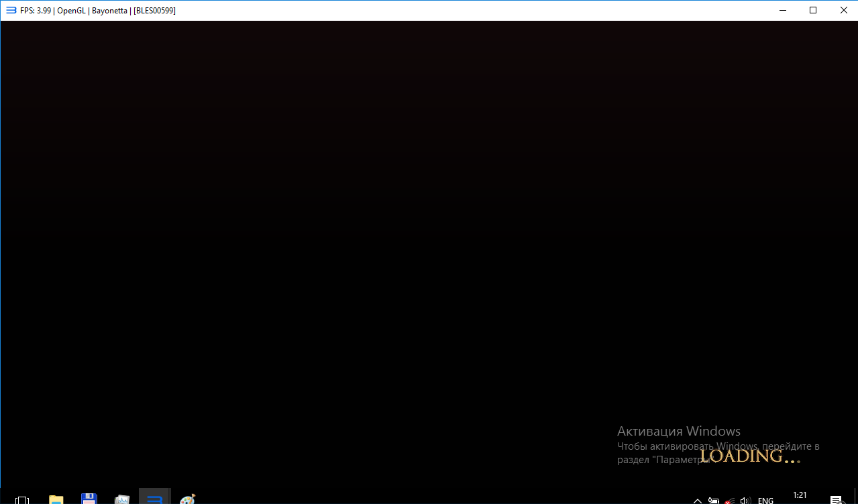Viewport: 858px width, 504px height.
Task: Minimize the Bayonetta game window
Action: (782, 10)
